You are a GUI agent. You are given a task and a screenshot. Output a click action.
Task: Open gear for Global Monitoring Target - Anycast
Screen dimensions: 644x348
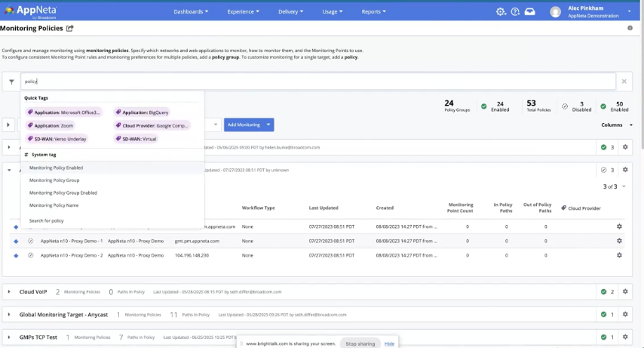625,314
